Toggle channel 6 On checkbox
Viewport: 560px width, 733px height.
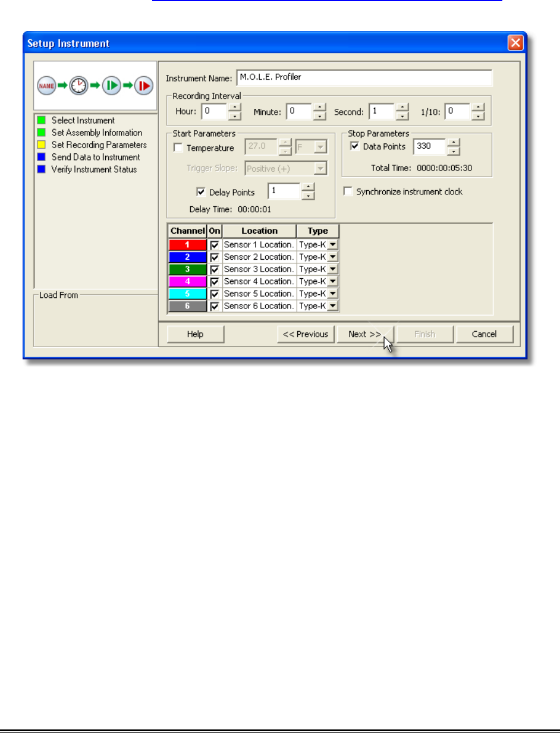[215, 306]
